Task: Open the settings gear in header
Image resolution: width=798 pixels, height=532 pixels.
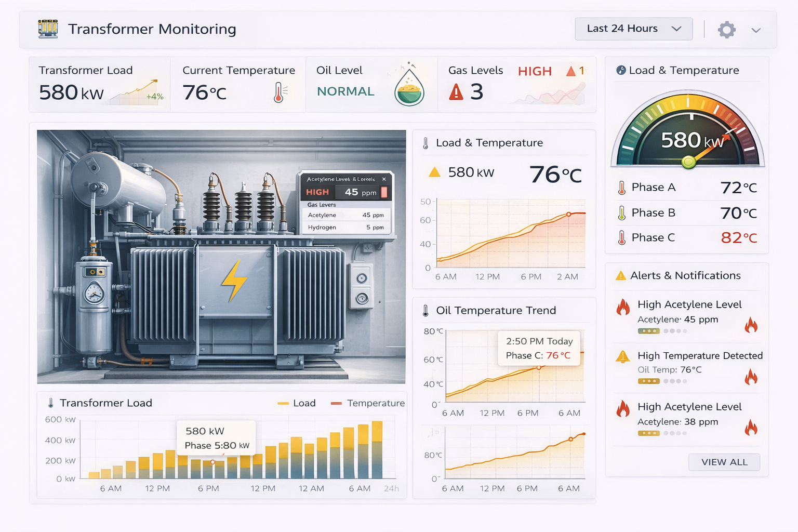Action: tap(726, 30)
